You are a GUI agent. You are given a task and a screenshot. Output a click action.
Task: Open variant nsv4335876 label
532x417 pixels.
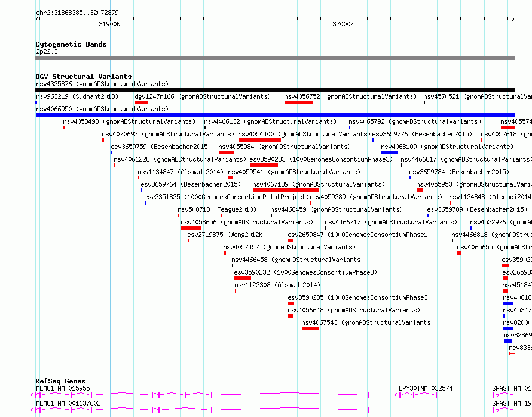pyautogui.click(x=102, y=84)
